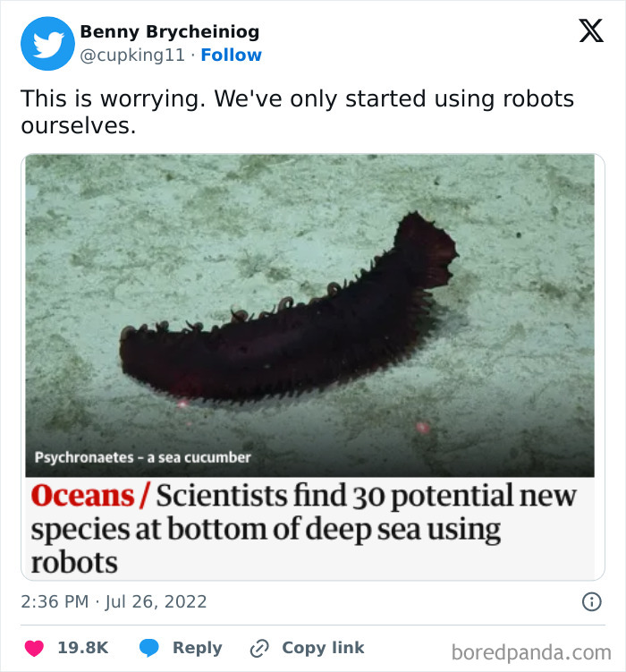
Task: Click the "Scientists find 30 potential new species" headline
Action: pos(304,528)
